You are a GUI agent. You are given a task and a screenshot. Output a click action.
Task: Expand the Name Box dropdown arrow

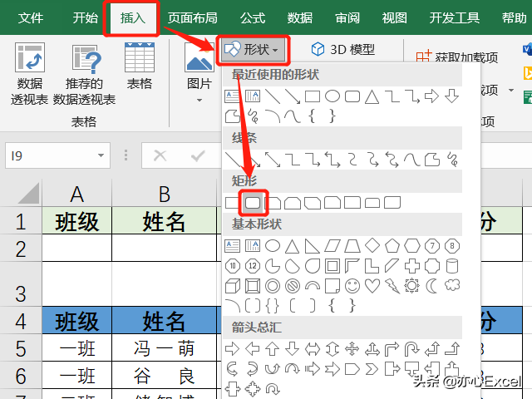coord(101,155)
